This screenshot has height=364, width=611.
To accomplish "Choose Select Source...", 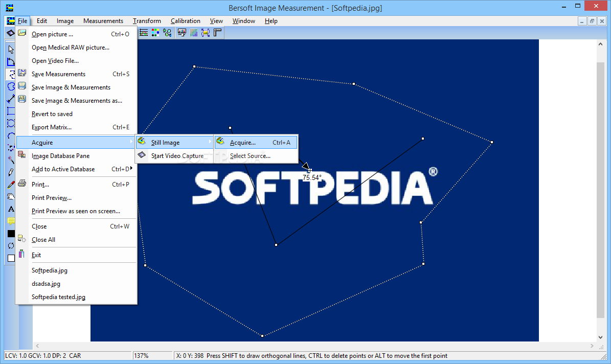I will [x=256, y=155].
